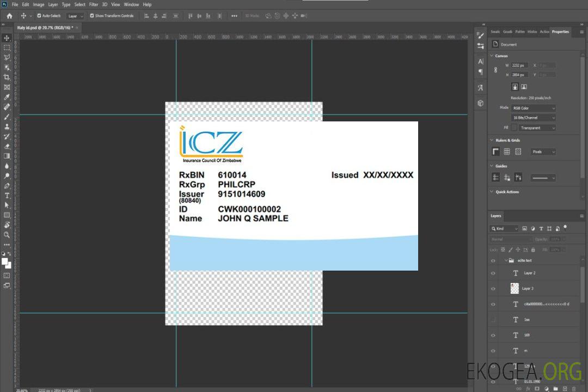Click the foreground color swatch
The image size is (588, 392).
(5, 261)
